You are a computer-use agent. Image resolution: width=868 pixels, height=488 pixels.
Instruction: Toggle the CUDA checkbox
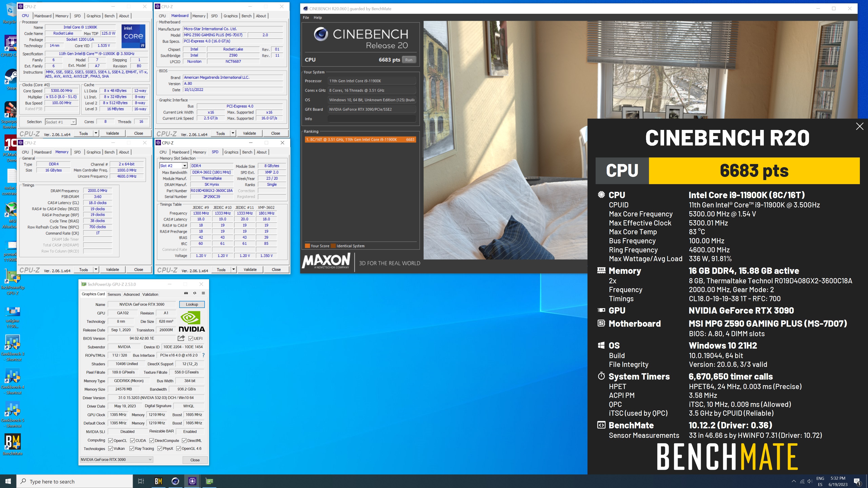pos(132,441)
